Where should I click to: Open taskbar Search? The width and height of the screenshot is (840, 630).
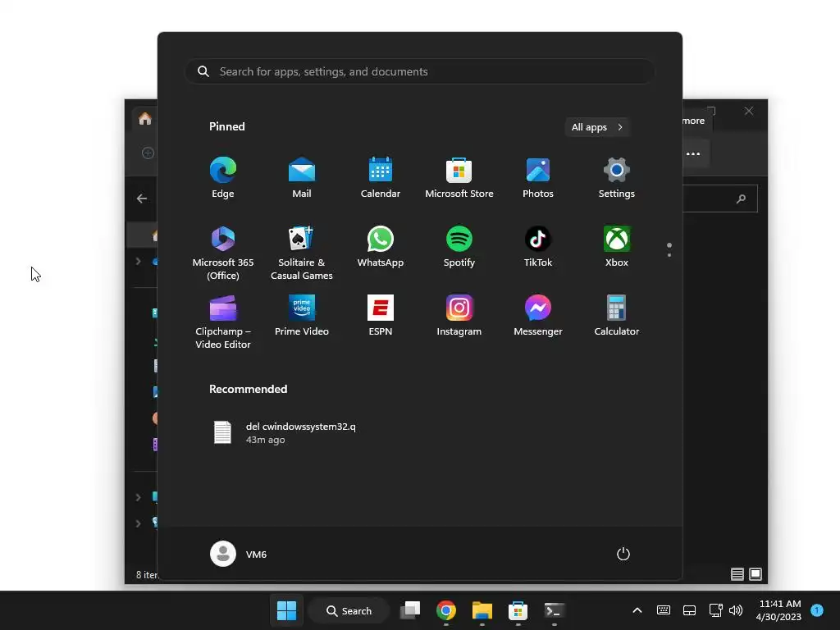tap(349, 610)
